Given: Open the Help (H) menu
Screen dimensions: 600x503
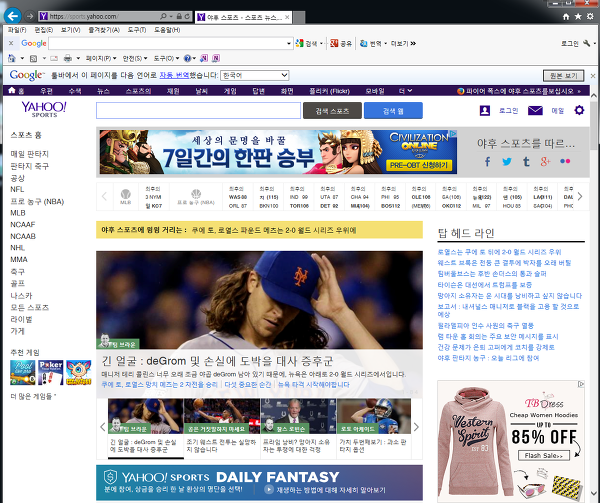Looking at the screenshot, I should pos(167,30).
